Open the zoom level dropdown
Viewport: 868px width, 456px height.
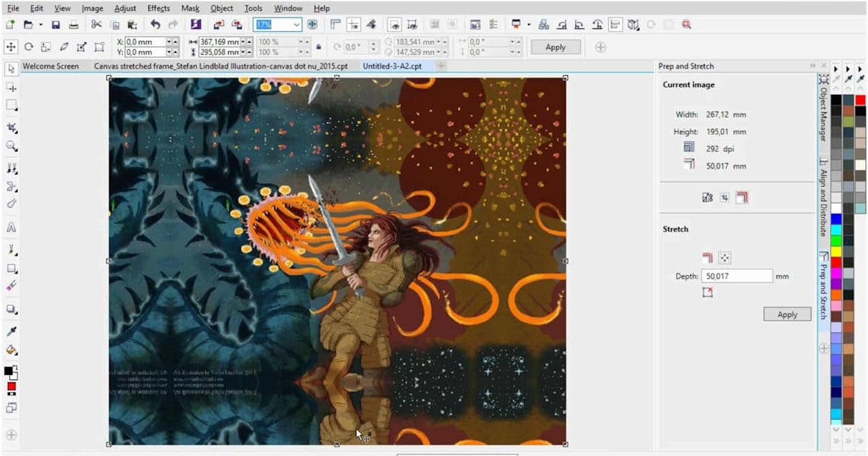tap(296, 25)
